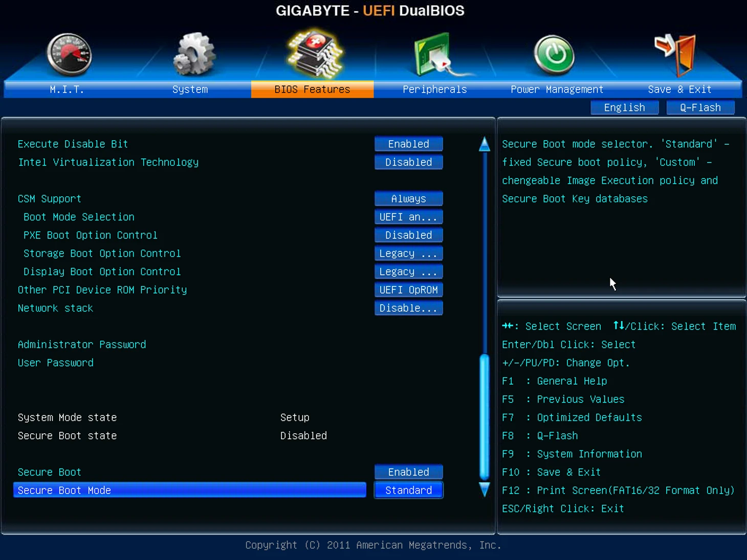This screenshot has width=747, height=560.
Task: Click the Save & Exit door icon
Action: [676, 54]
